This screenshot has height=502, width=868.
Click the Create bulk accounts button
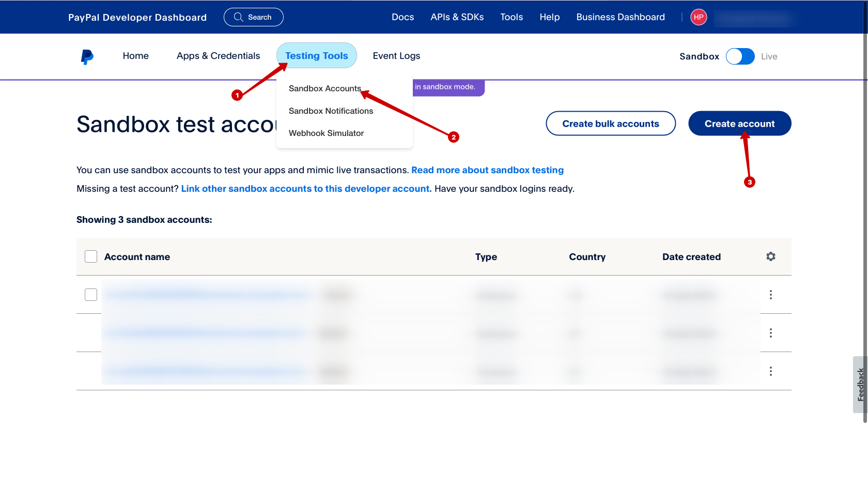point(611,124)
